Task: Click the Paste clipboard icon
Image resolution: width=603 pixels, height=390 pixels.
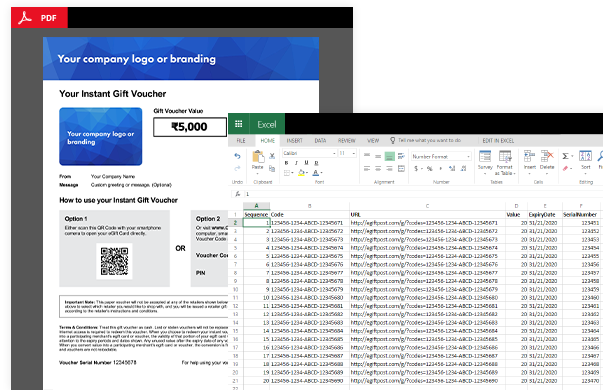Action: tap(258, 157)
